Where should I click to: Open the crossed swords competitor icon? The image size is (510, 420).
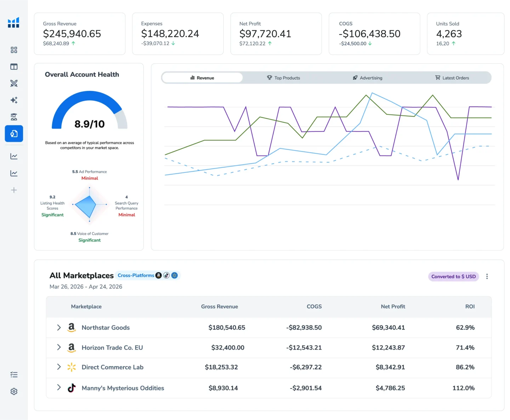(x=14, y=83)
